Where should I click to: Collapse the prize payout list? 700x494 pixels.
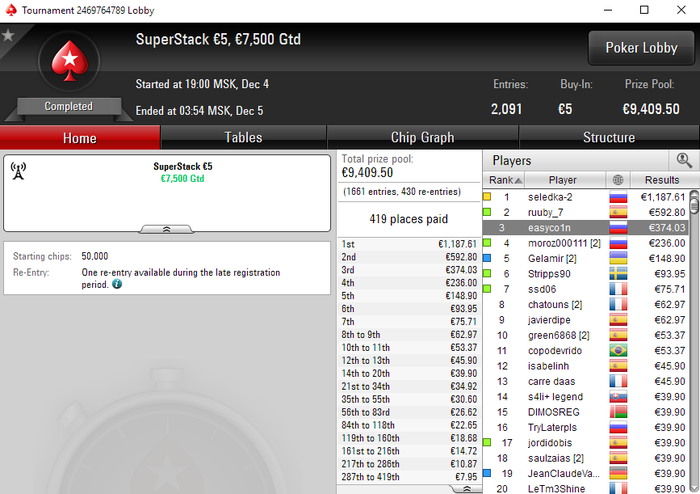click(x=467, y=489)
